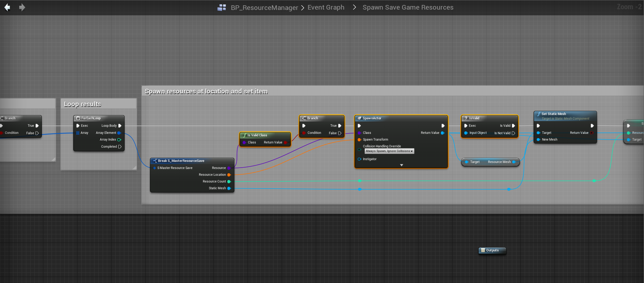Click the Resource Count output pin
Viewport: 644px width, 283px height.
[229, 181]
